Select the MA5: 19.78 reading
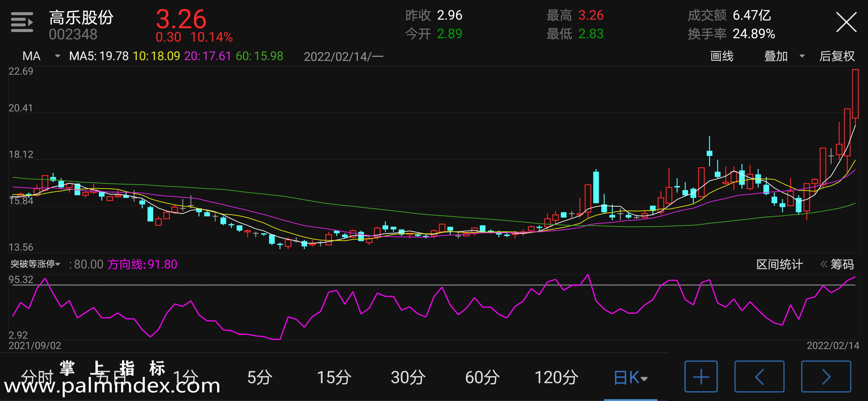Screen dimensions: 868x401 [99, 56]
